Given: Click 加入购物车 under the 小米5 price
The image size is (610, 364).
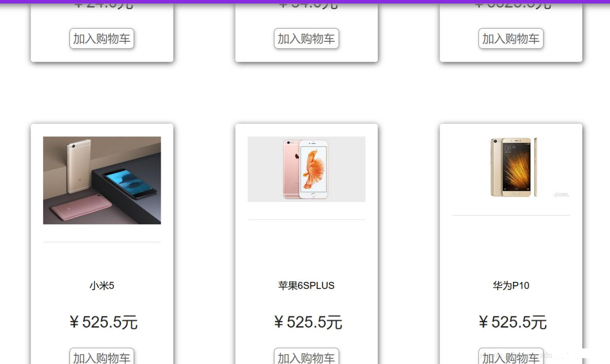Looking at the screenshot, I should (x=102, y=357).
